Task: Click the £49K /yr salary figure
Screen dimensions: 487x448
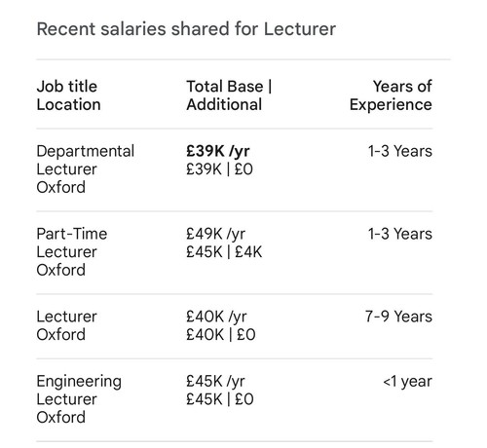Action: [x=215, y=234]
